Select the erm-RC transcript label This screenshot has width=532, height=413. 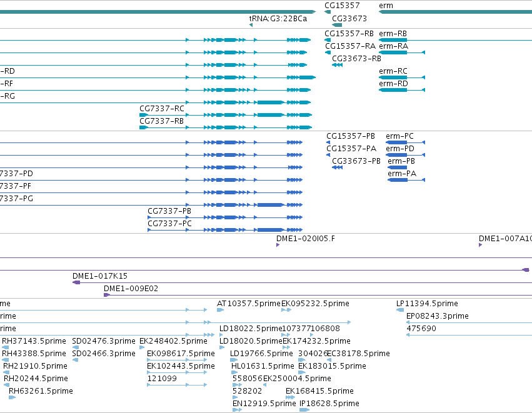[393, 71]
